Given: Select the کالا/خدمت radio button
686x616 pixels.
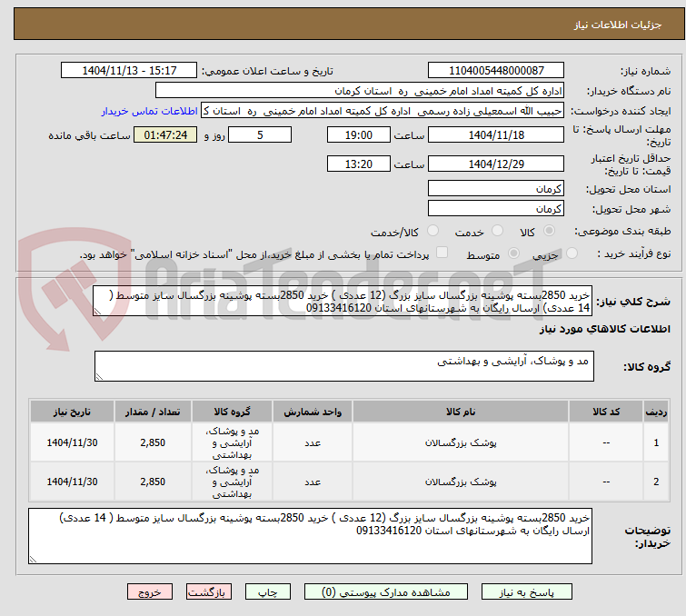Looking at the screenshot, I should [432, 231].
